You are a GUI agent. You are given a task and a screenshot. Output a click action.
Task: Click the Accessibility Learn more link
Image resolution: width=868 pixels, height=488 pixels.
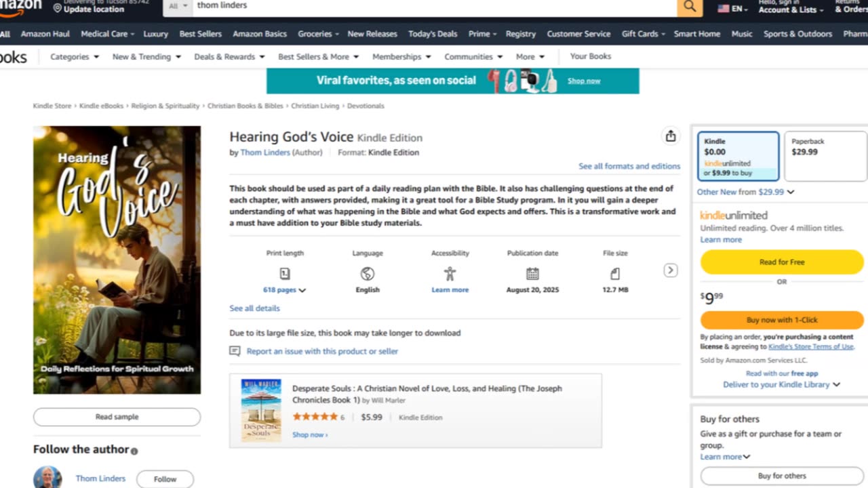(450, 290)
